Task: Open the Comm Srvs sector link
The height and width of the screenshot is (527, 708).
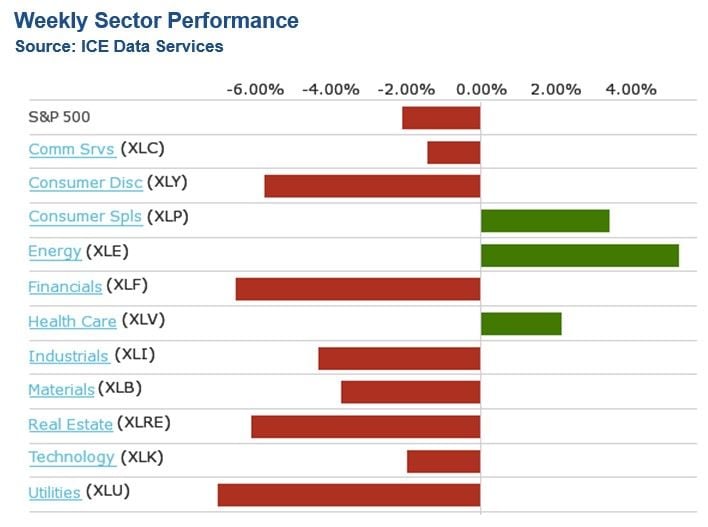Action: pyautogui.click(x=71, y=150)
